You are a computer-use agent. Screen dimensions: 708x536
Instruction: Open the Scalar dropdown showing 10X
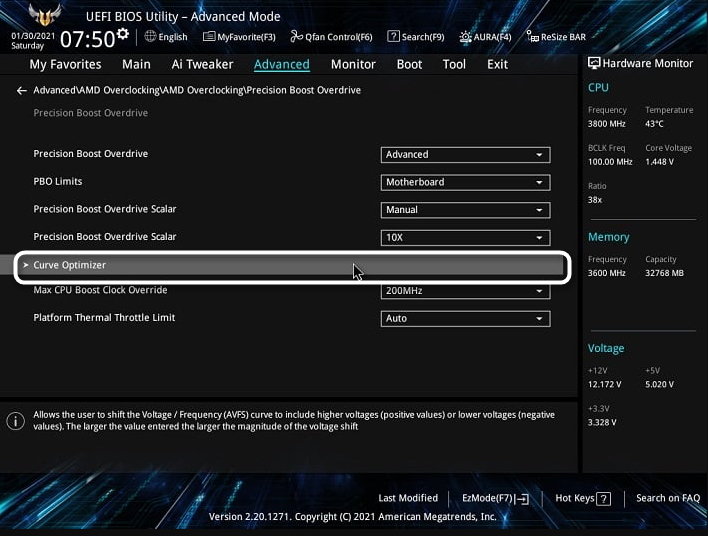[466, 238]
